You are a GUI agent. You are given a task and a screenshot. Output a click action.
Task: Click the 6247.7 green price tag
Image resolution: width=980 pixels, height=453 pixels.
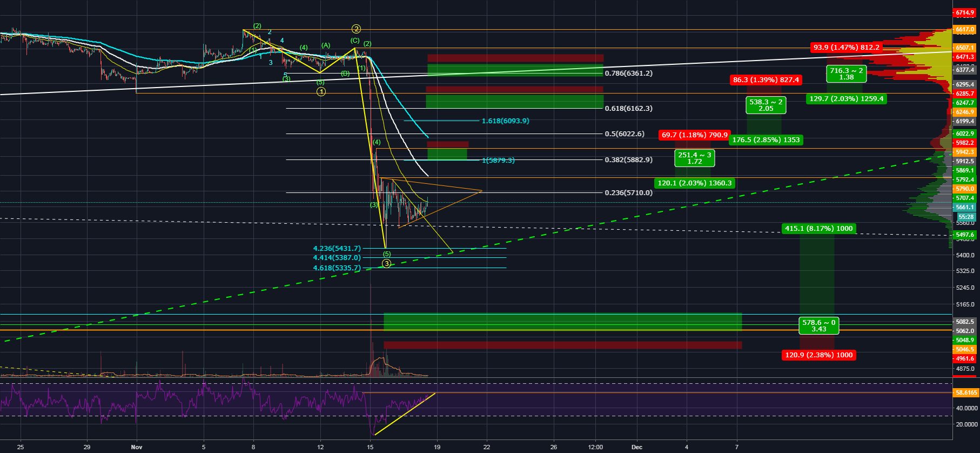[965, 103]
